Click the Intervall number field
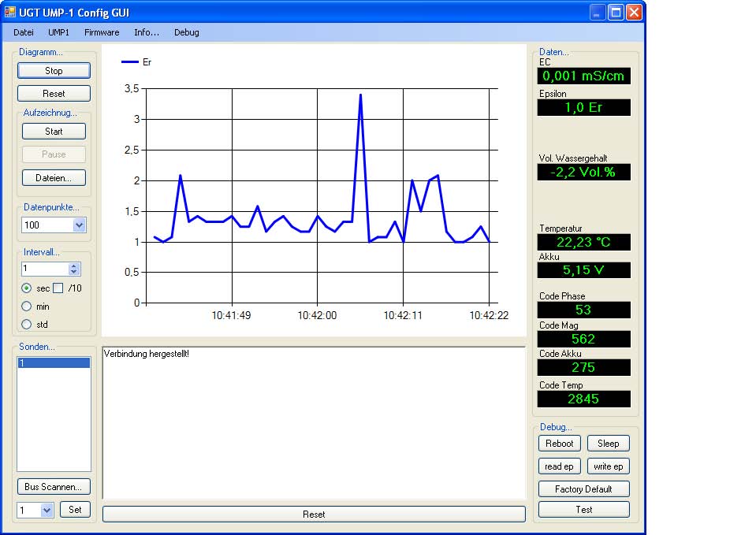756x535 pixels. pos(45,269)
